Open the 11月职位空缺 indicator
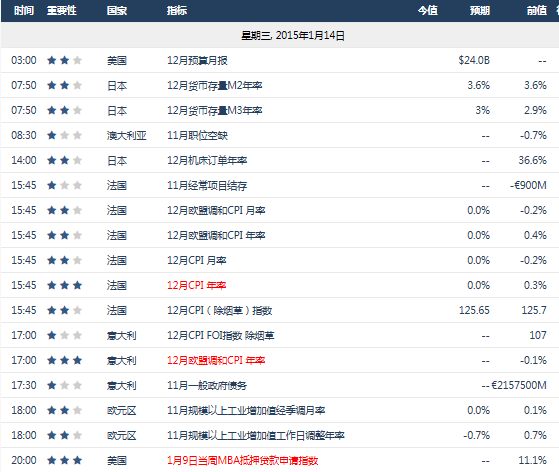The image size is (559, 472). [197, 135]
